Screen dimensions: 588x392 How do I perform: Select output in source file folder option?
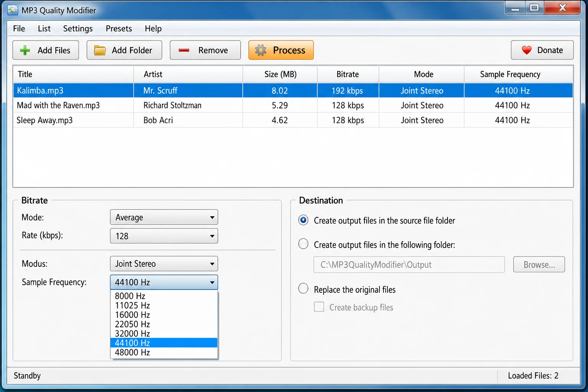click(x=303, y=220)
